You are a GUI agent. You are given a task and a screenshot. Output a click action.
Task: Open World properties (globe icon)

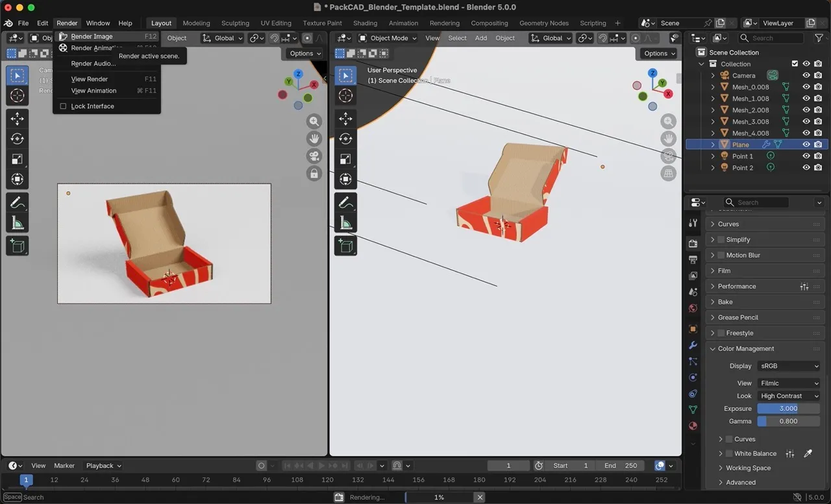tap(693, 309)
